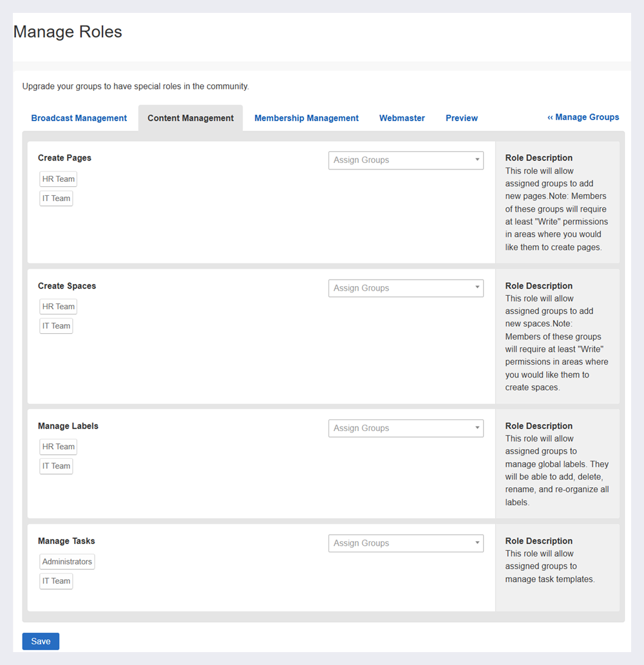Screen dimensions: 644x665
Task: Open the Membership Management tab
Action: [306, 118]
